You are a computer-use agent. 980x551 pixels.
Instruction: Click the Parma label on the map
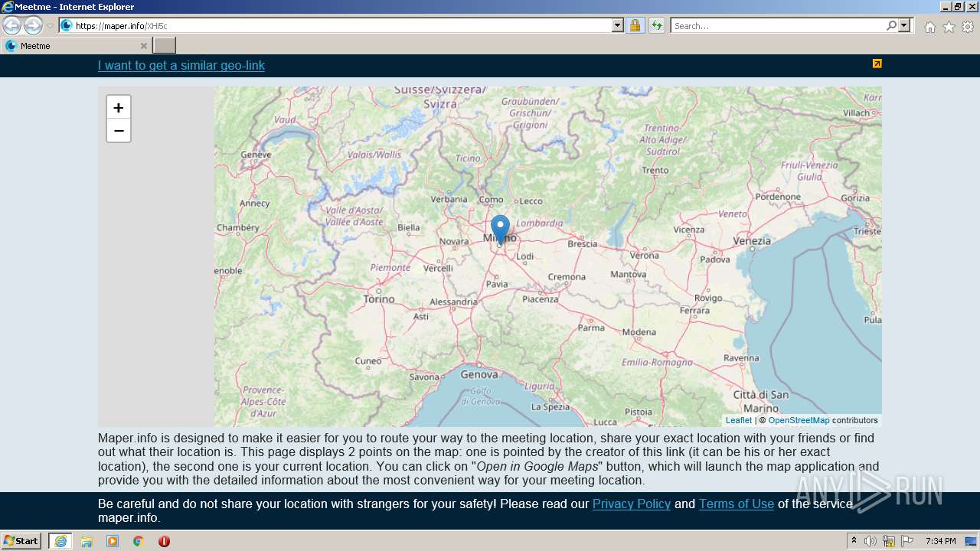(591, 328)
